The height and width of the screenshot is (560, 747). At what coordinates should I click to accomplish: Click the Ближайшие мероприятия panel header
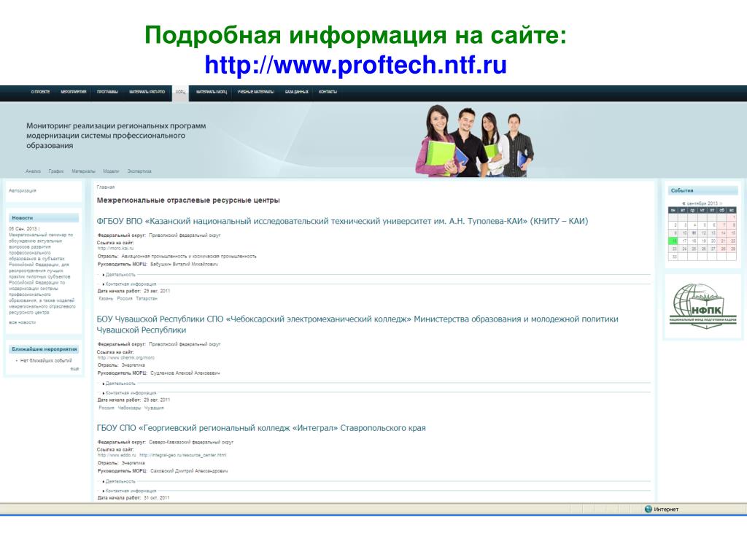pos(43,349)
